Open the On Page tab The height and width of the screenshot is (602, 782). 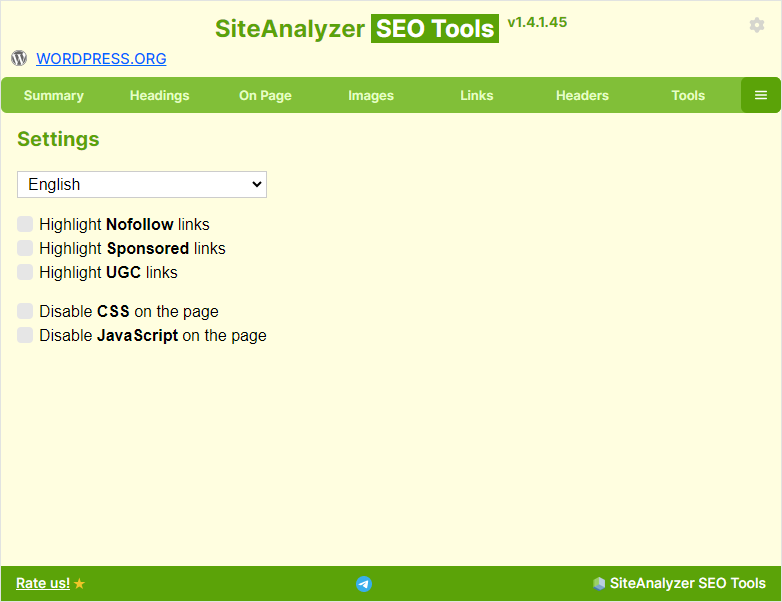point(265,95)
